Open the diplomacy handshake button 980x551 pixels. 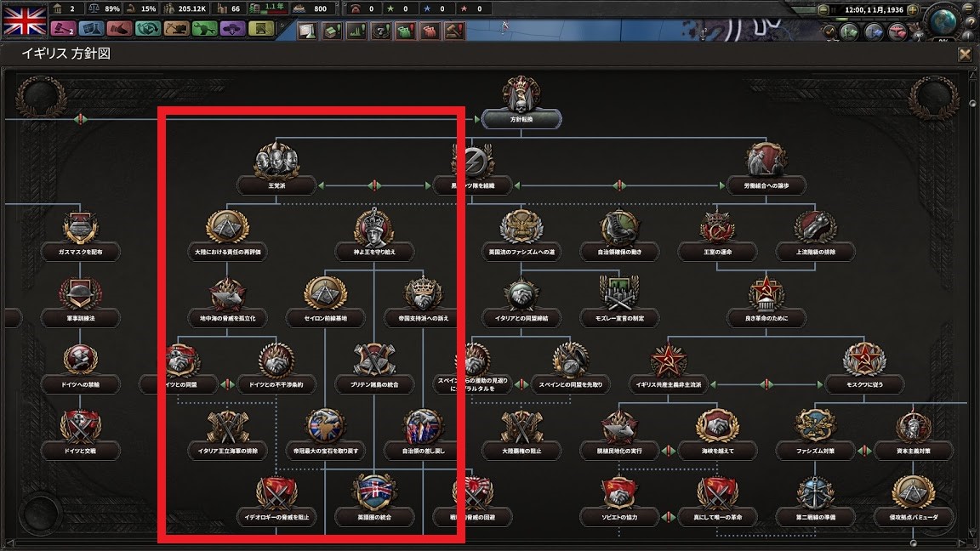coord(119,29)
